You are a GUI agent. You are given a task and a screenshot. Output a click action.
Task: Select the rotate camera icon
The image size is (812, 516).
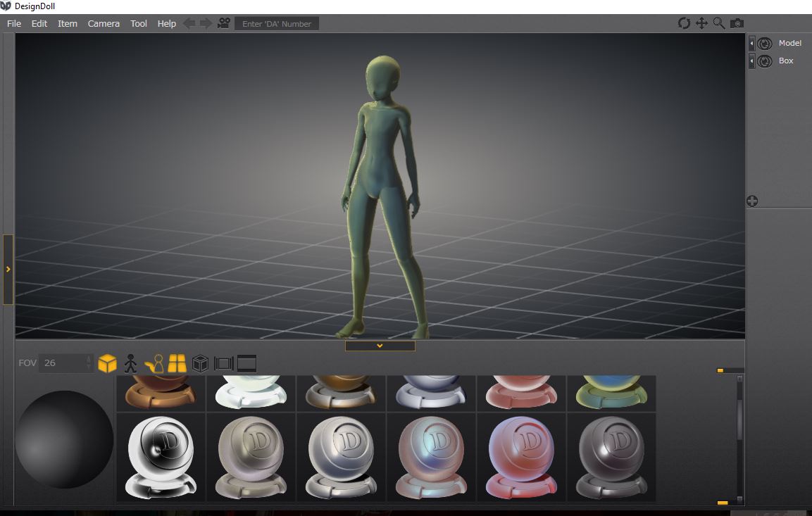pyautogui.click(x=684, y=23)
